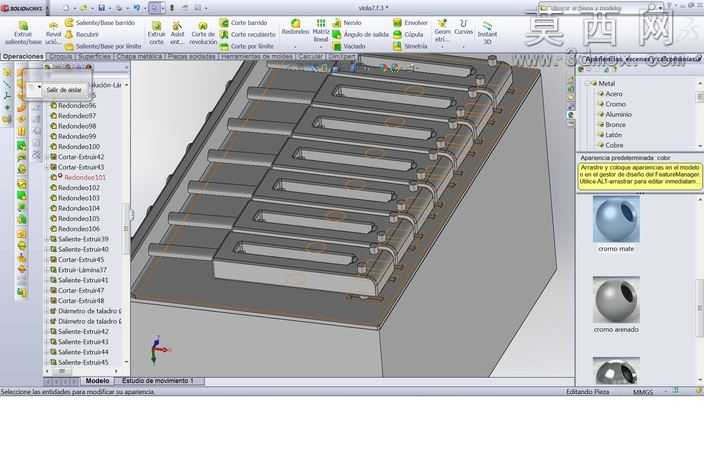Click Corte recubierto
Image resolution: width=704 pixels, height=469 pixels.
coord(247,34)
